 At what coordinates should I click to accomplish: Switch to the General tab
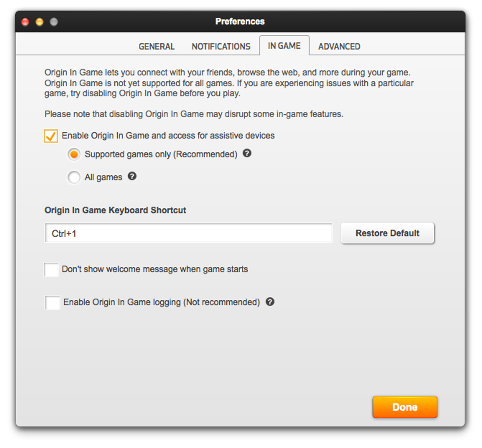(156, 46)
